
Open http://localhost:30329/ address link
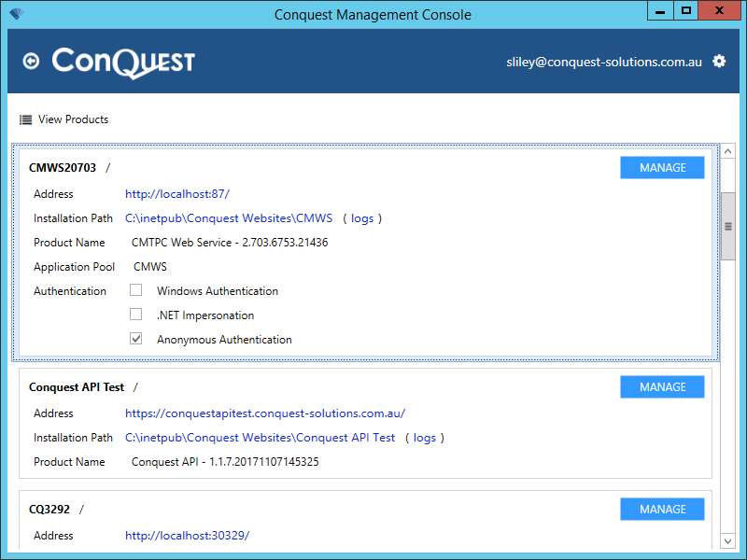[188, 535]
